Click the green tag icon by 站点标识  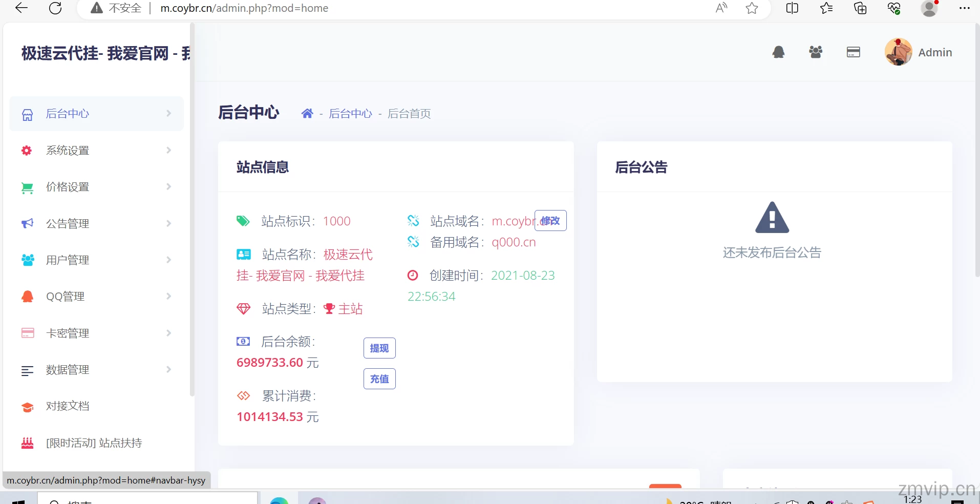coord(243,221)
